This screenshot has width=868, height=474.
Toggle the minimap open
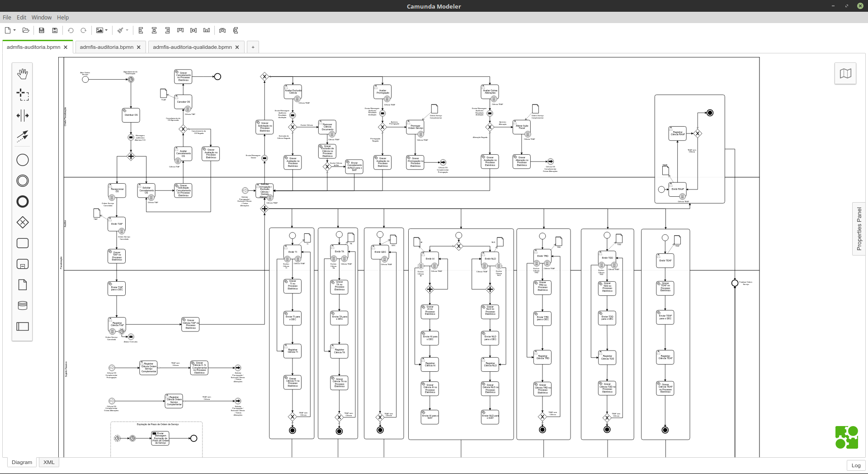pyautogui.click(x=845, y=74)
